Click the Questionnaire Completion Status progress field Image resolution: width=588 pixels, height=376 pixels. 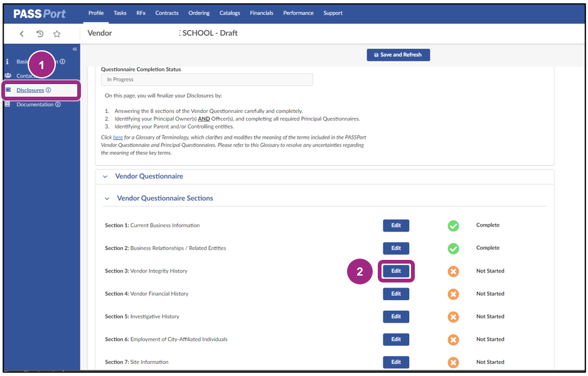coord(206,79)
